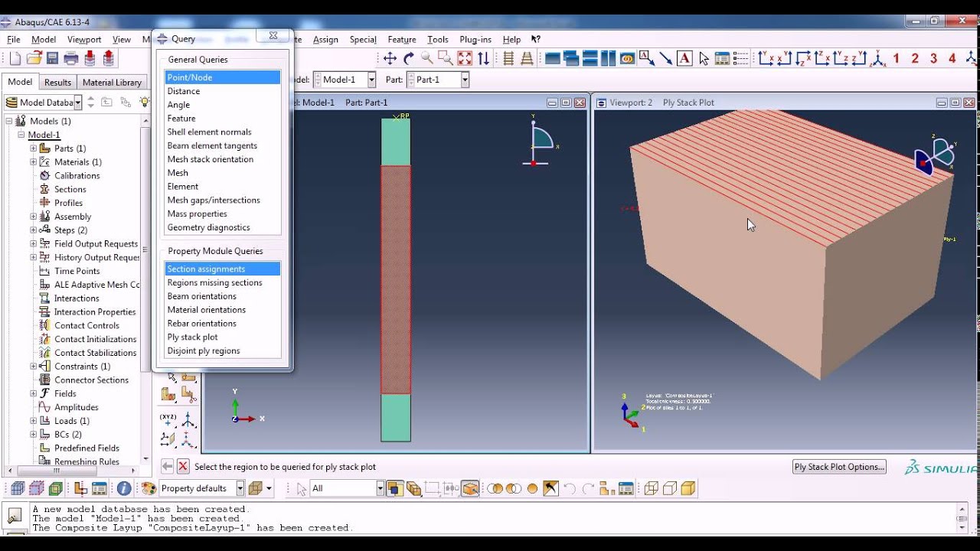
Task: Turn perspective off parallel-lines icon
Action: pyautogui.click(x=508, y=58)
